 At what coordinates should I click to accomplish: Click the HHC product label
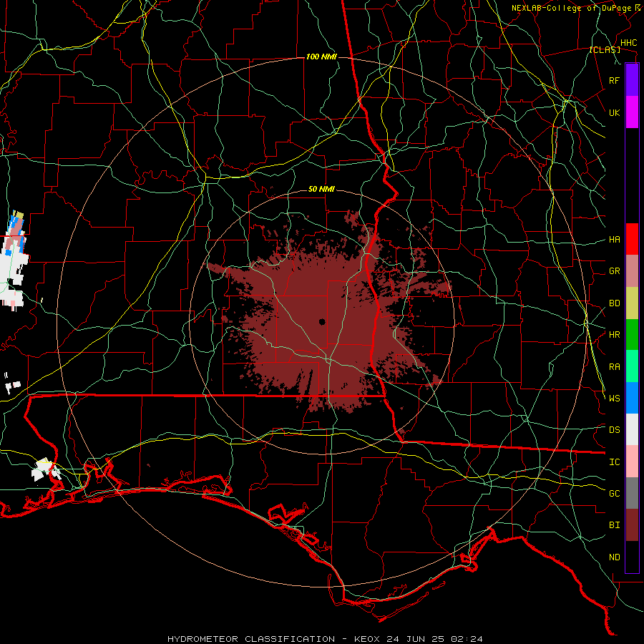click(x=628, y=43)
